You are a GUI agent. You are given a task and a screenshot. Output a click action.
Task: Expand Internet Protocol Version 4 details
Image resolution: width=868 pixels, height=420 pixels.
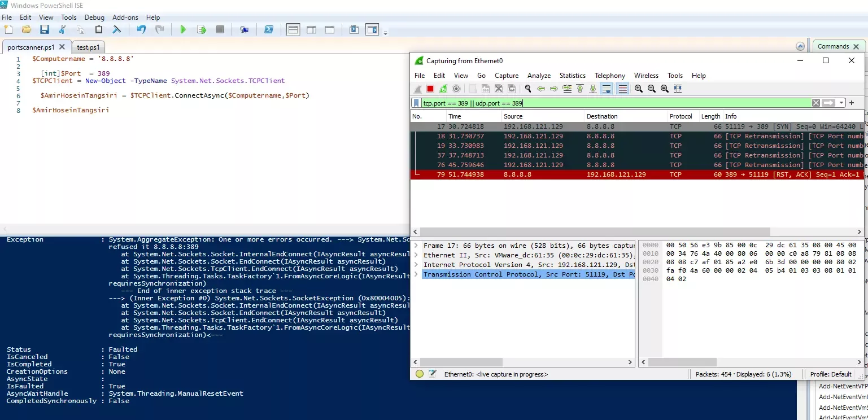click(416, 265)
